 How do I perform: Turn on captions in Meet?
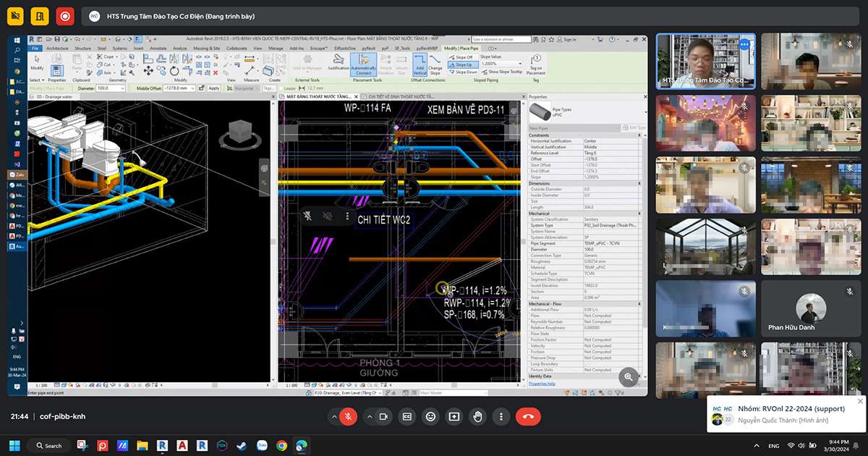point(407,416)
